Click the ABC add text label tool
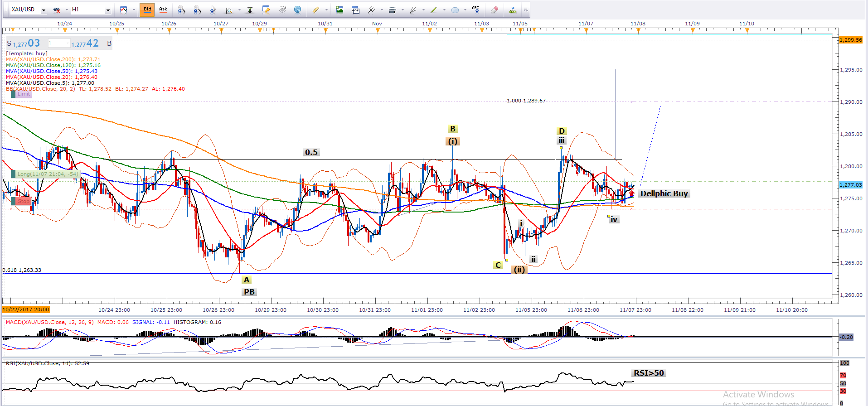 475,10
